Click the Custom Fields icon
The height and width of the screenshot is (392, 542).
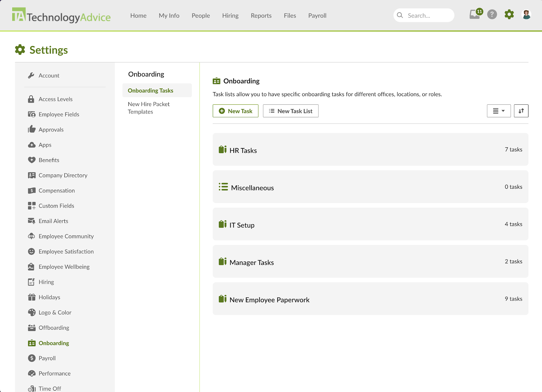tap(32, 206)
